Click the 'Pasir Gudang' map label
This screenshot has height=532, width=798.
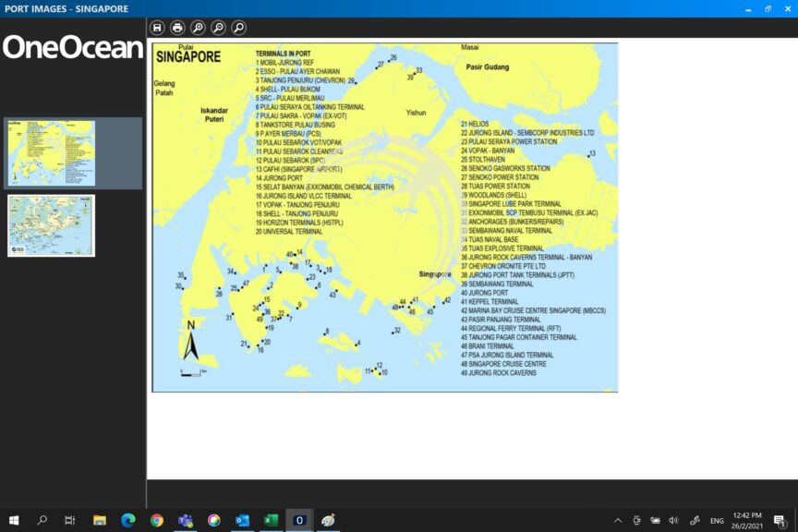pyautogui.click(x=488, y=66)
